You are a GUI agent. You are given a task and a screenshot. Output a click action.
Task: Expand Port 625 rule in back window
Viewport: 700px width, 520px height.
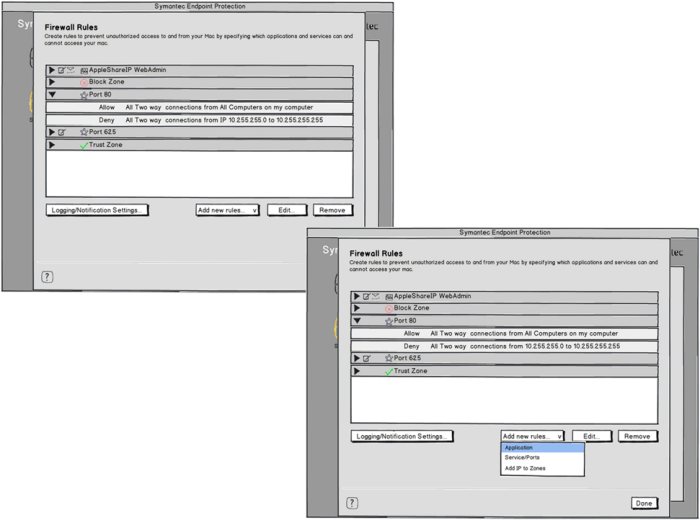[x=52, y=132]
